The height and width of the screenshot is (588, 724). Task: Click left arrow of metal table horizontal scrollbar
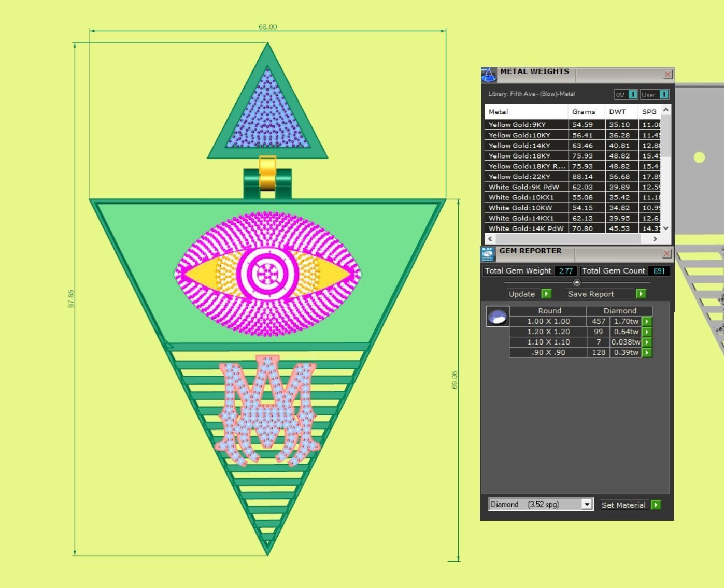(x=490, y=239)
